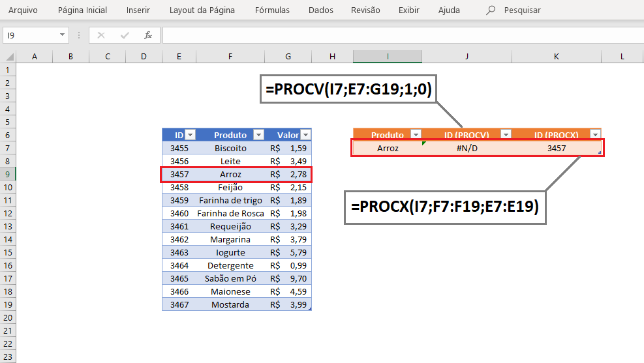This screenshot has width=644, height=363.
Task: Click inside the formula bar
Action: click(x=403, y=35)
